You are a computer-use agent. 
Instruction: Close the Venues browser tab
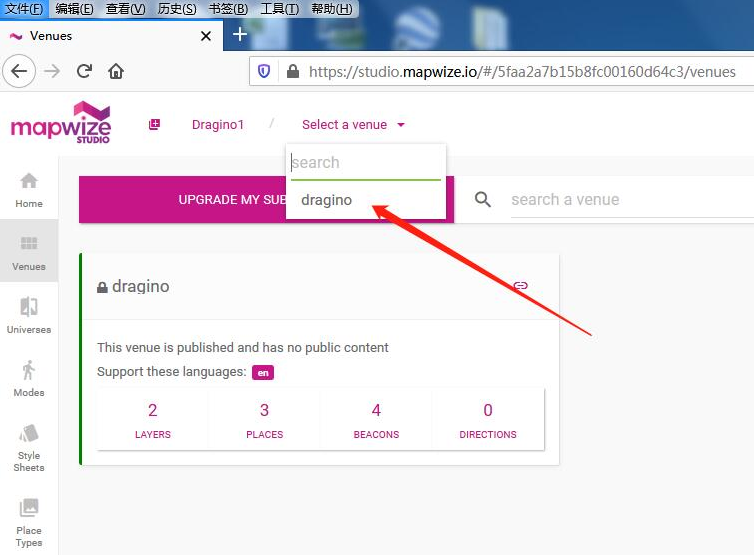coord(206,36)
